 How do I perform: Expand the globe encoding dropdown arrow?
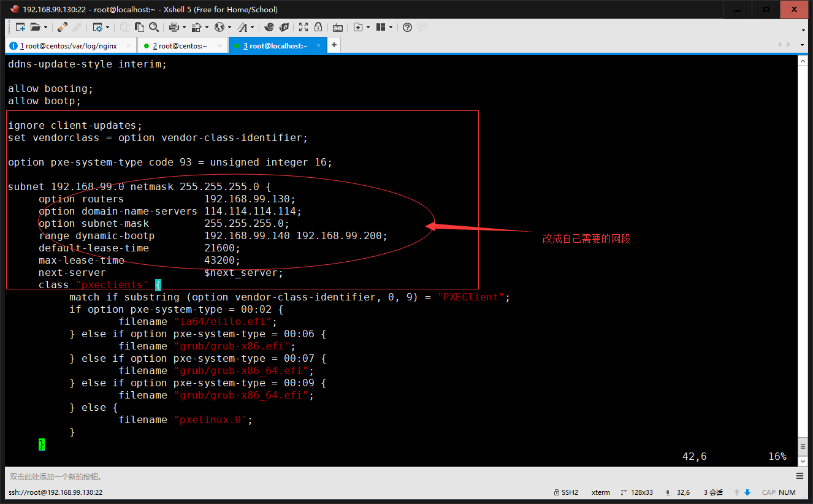(x=229, y=27)
